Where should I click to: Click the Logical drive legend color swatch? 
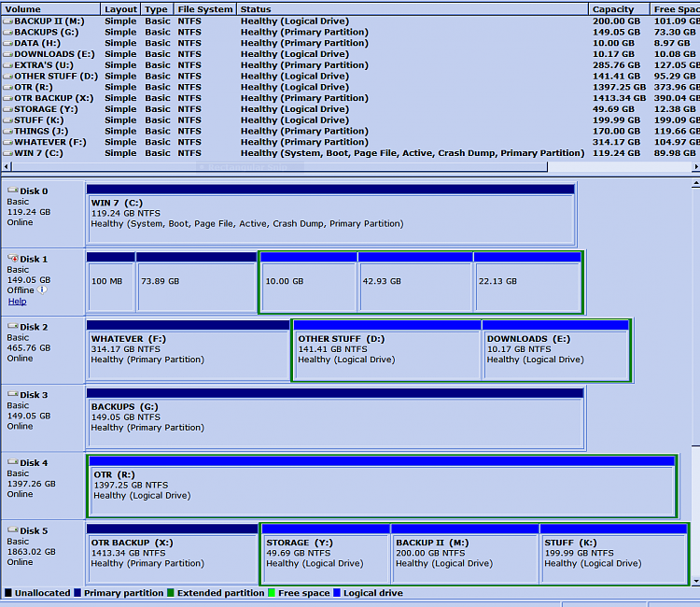tap(337, 593)
